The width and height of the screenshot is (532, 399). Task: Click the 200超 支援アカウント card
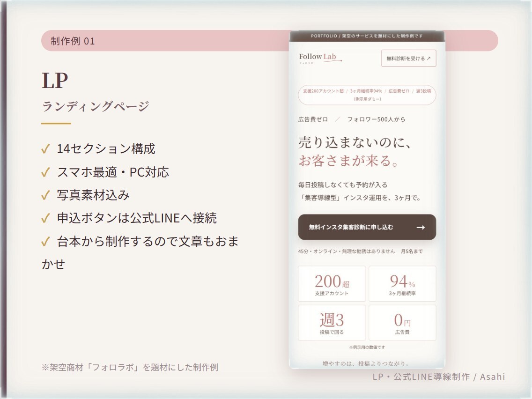click(332, 284)
